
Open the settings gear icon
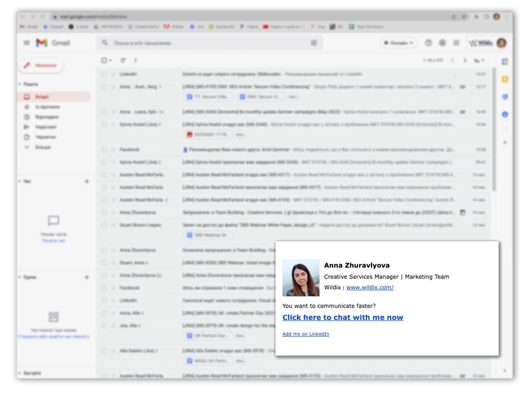coord(442,43)
